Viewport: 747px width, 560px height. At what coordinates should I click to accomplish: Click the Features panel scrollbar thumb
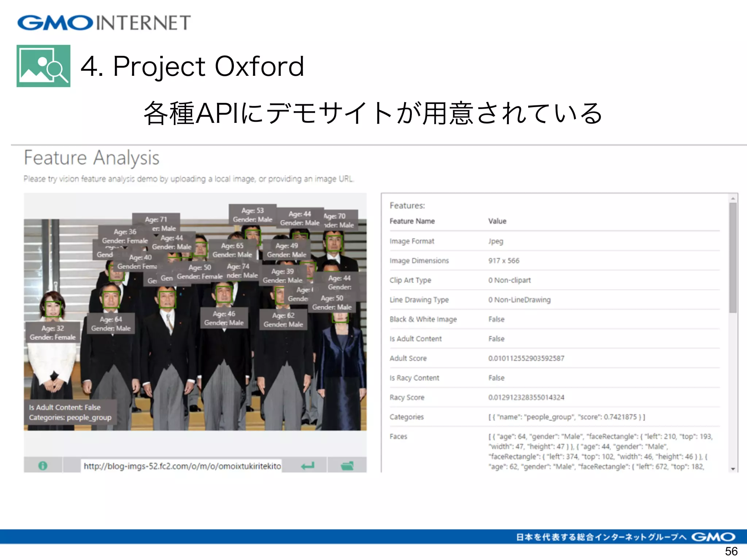click(x=733, y=257)
